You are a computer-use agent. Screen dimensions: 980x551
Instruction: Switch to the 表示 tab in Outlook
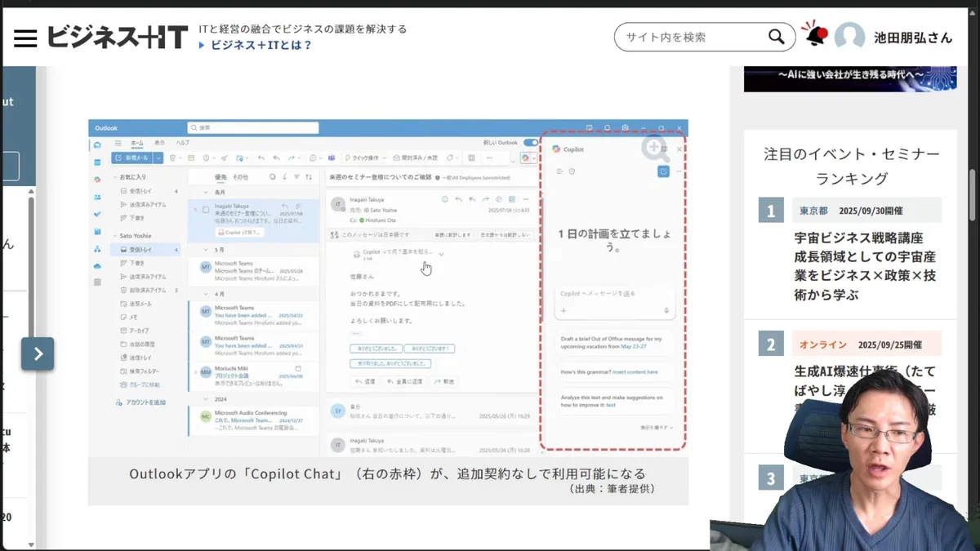pos(159,143)
